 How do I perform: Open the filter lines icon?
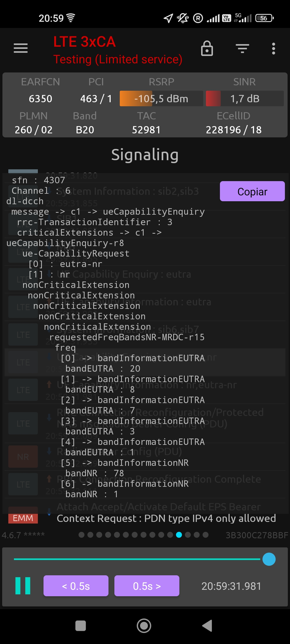(x=242, y=49)
